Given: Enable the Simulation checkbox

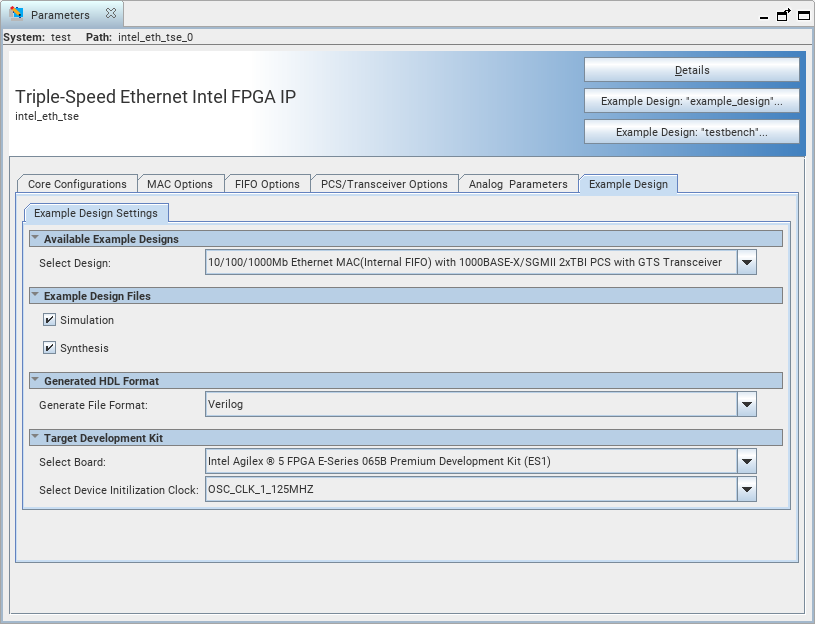Looking at the screenshot, I should click(49, 320).
